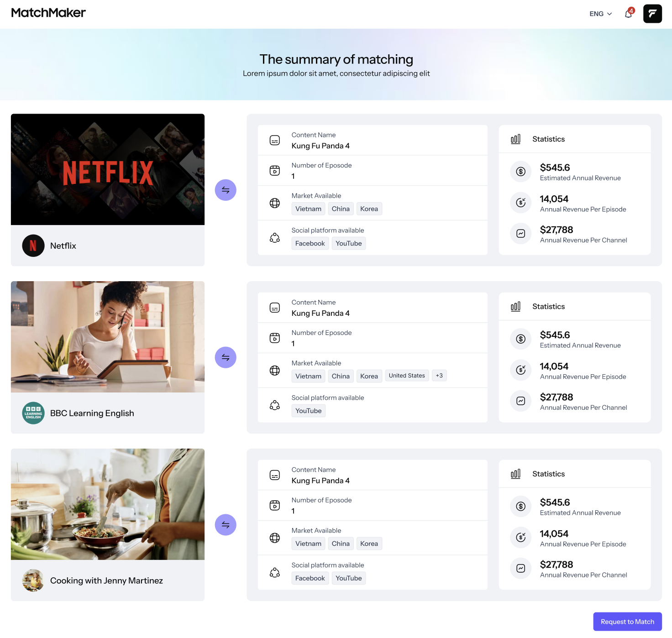This screenshot has height=638, width=672.
Task: Select the YouTube tag in the BBC card
Action: [308, 411]
